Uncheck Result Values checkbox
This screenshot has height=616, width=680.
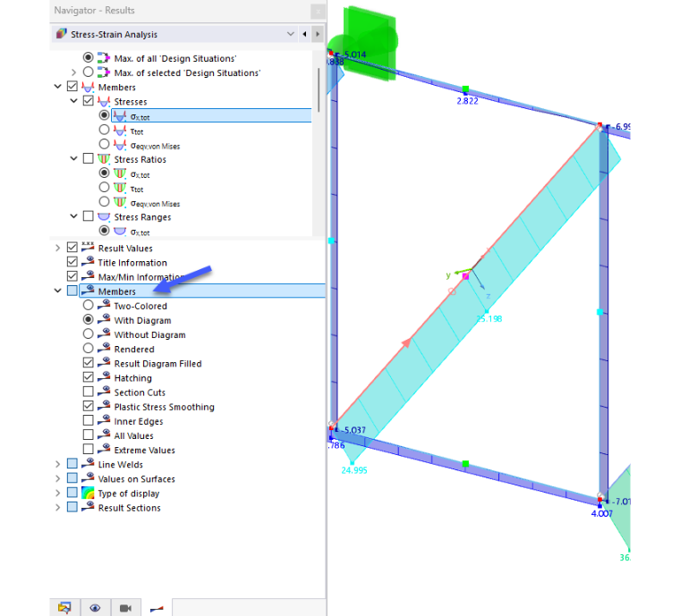(x=72, y=248)
